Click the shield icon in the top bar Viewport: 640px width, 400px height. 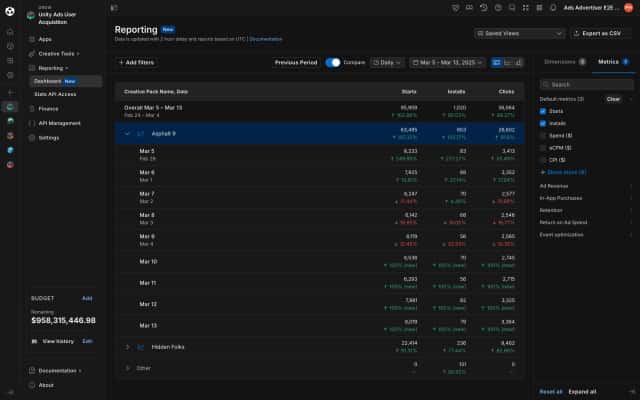tap(456, 8)
